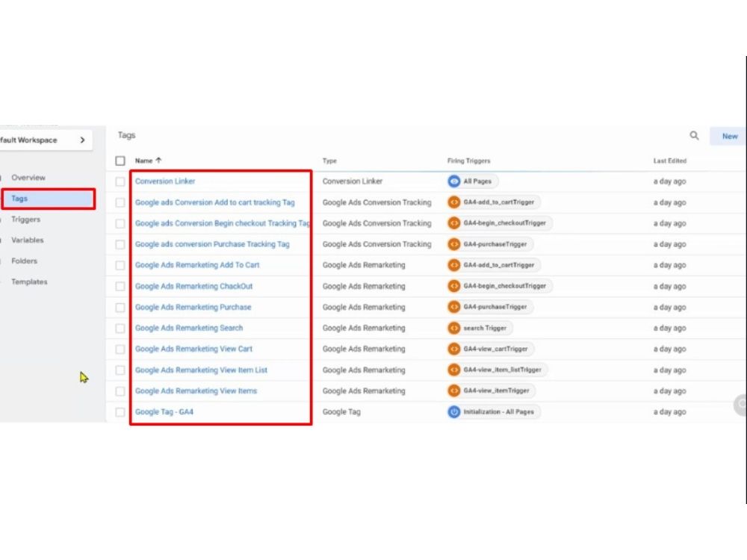Check the Remarketing Search row checkbox

[x=120, y=328]
